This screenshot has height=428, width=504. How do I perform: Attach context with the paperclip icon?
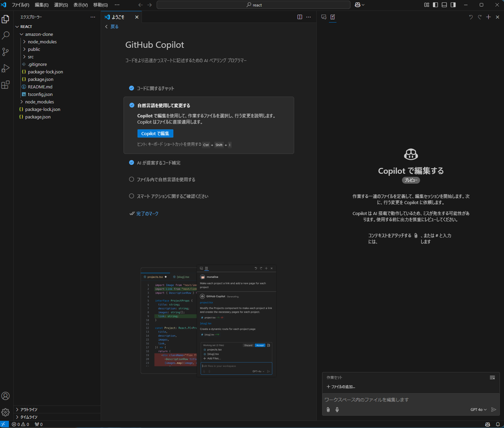328,410
